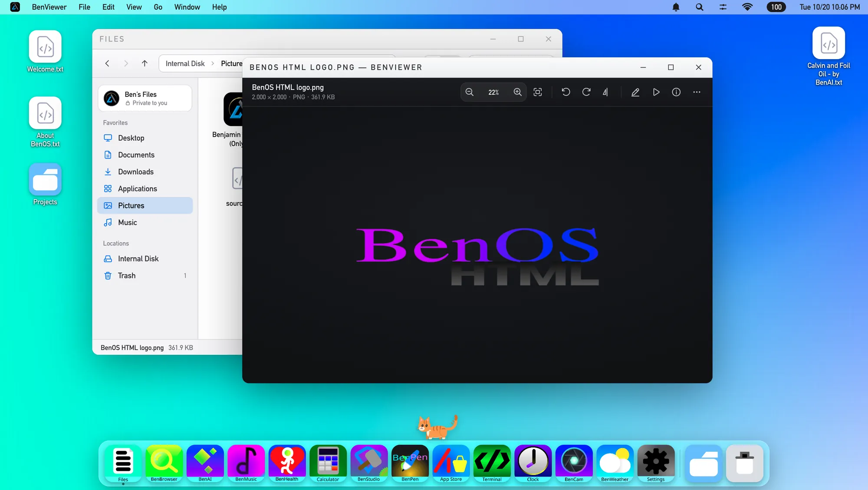Open the edit pencil tool
The width and height of the screenshot is (868, 490).
635,92
